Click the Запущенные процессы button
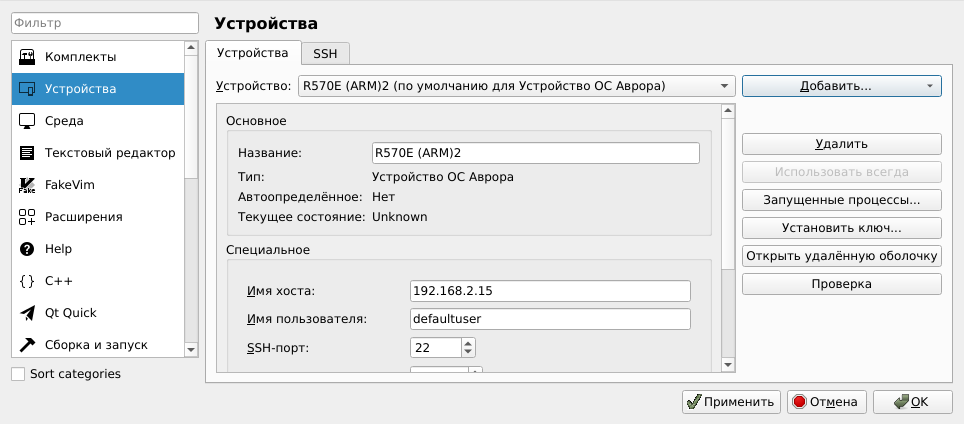 842,200
